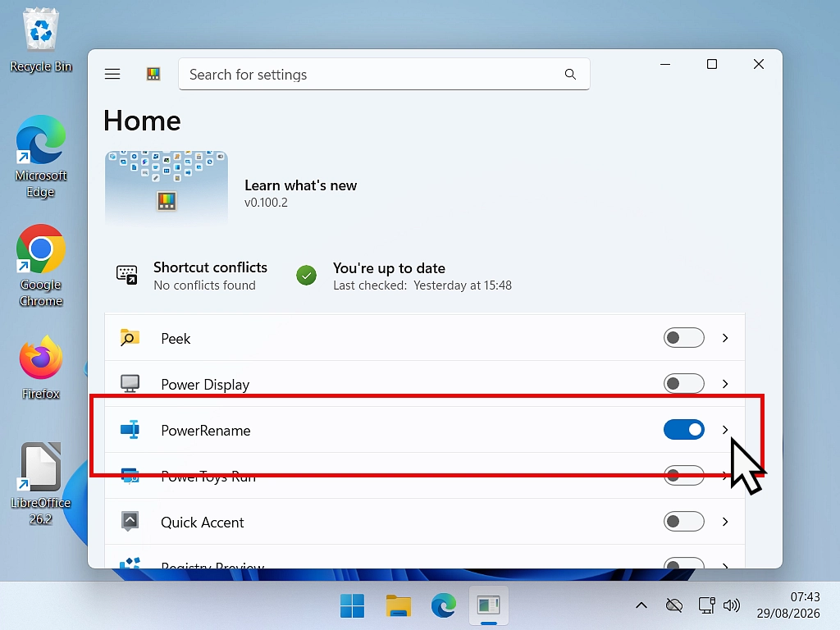
Task: Focus the Search for settings field
Action: click(x=384, y=75)
